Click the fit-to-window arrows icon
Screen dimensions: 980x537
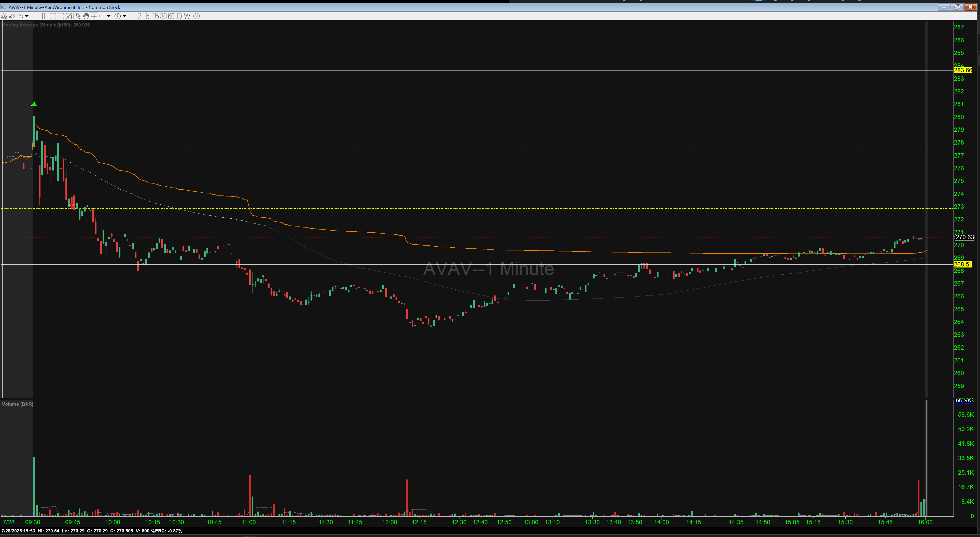[x=69, y=16]
